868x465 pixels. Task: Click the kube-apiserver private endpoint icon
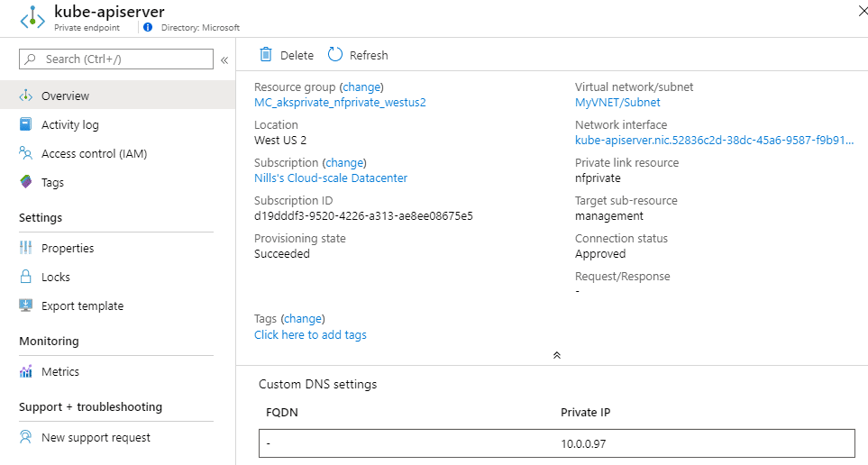(32, 17)
